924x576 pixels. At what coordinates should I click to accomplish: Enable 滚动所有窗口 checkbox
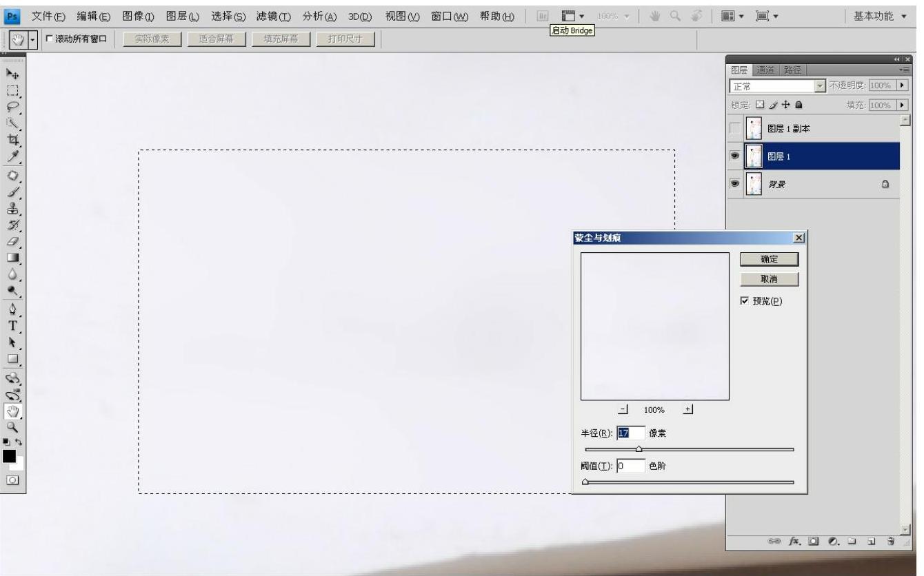49,39
